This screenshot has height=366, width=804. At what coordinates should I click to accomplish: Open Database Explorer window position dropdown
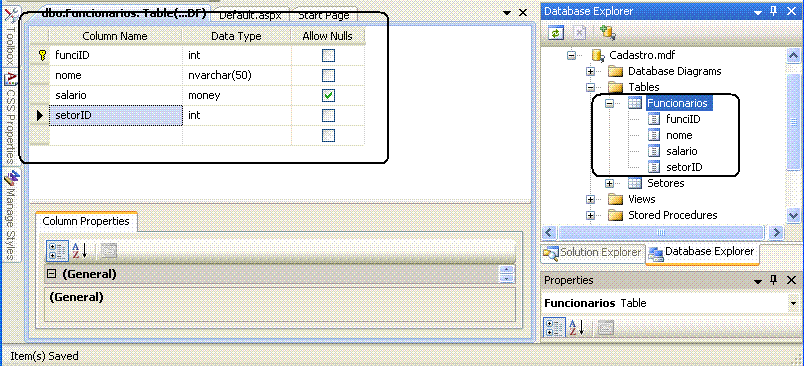pyautogui.click(x=758, y=11)
